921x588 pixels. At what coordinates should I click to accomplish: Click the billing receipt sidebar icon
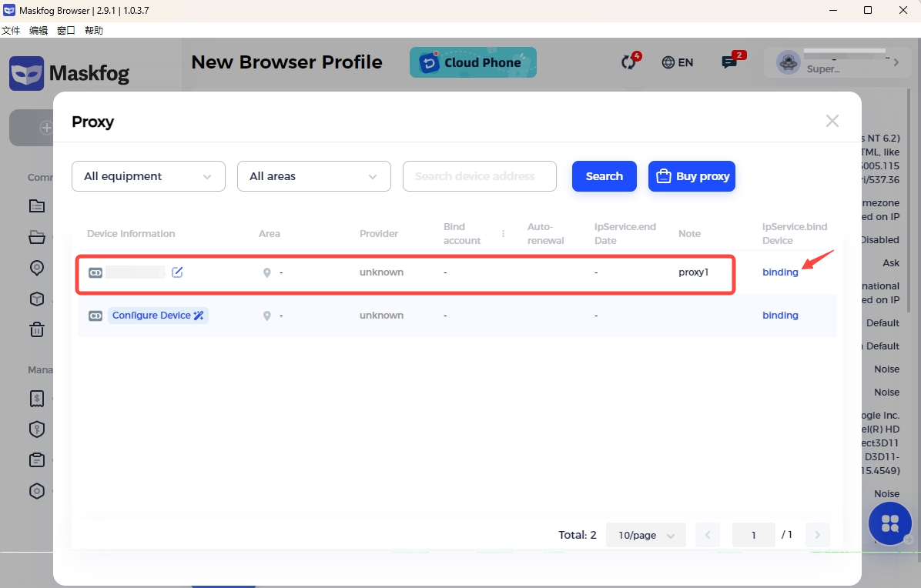[x=37, y=399]
